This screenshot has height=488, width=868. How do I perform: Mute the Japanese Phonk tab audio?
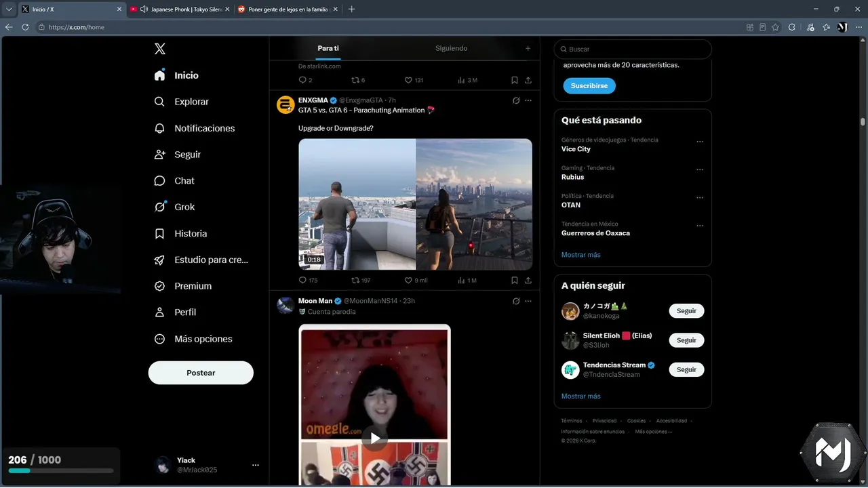click(144, 9)
